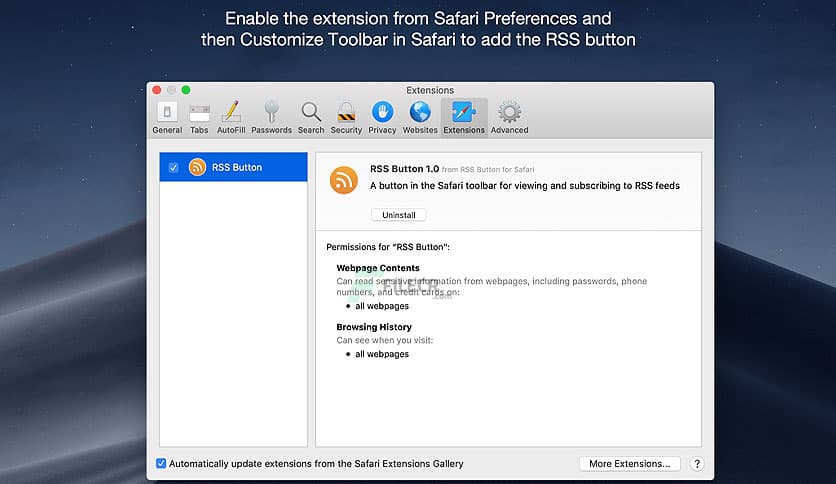This screenshot has height=484, width=836.
Task: Select RSS Button row in extensions list
Action: click(x=234, y=167)
